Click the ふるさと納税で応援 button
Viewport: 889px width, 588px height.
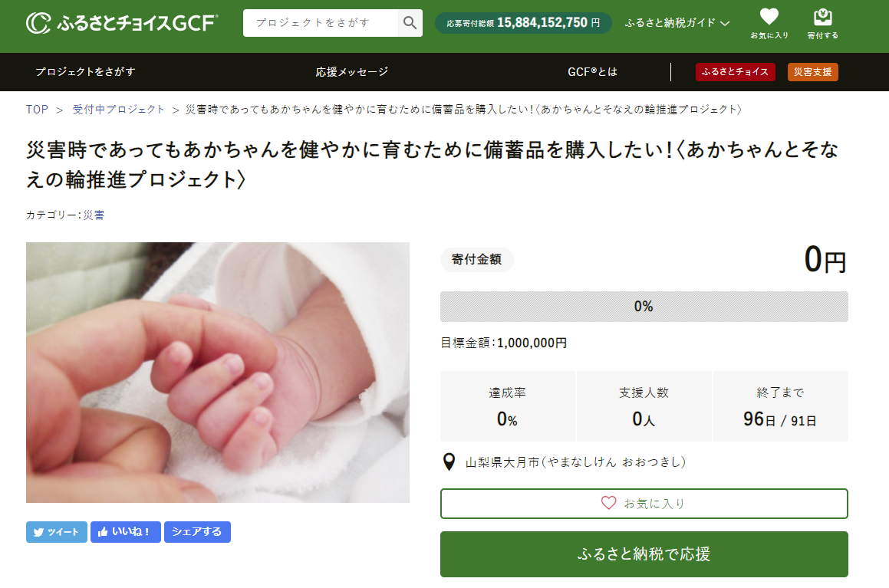click(644, 554)
